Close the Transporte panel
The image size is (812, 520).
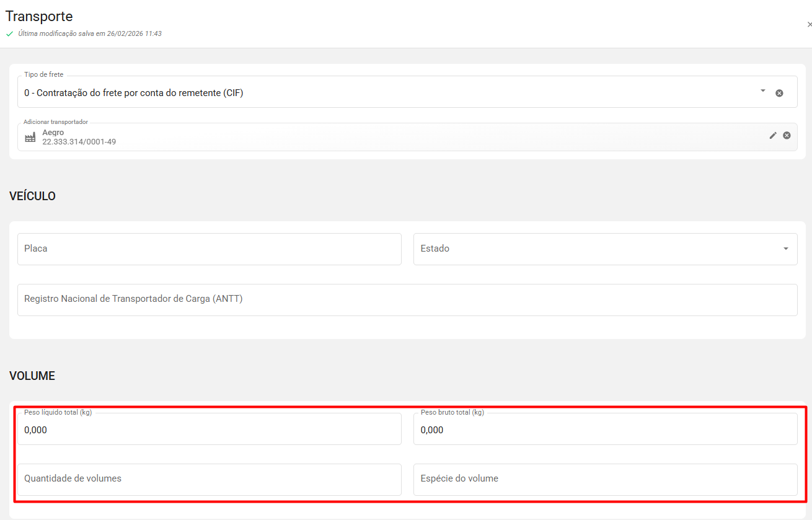tap(809, 24)
